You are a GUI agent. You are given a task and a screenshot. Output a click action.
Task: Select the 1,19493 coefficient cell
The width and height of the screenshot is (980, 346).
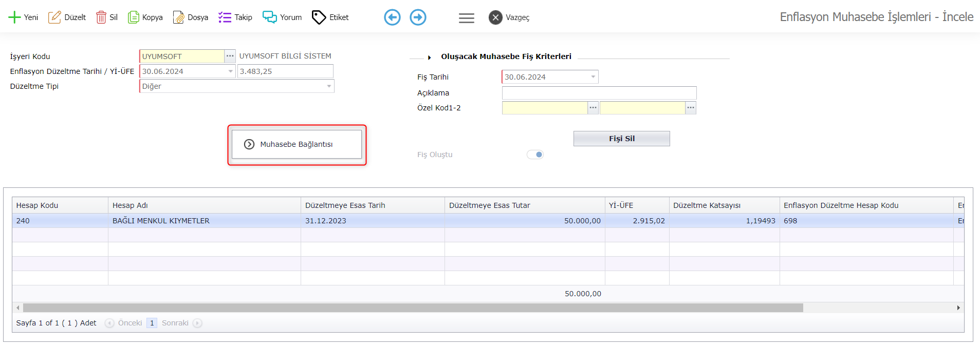725,221
